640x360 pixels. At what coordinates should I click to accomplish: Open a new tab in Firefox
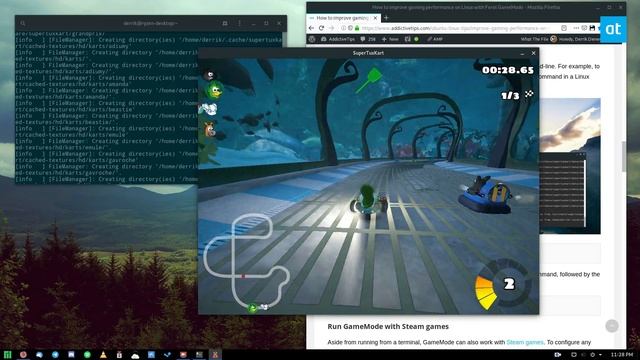[386, 18]
